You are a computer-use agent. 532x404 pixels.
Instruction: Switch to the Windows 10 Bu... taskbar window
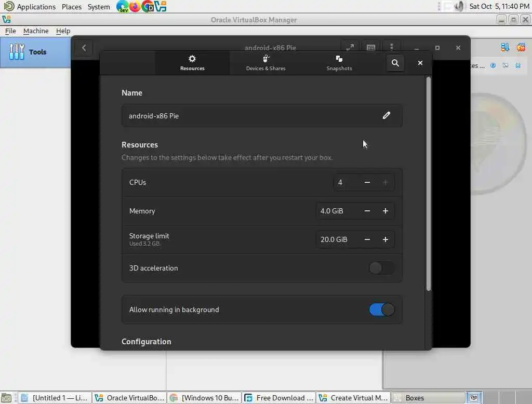coord(204,398)
